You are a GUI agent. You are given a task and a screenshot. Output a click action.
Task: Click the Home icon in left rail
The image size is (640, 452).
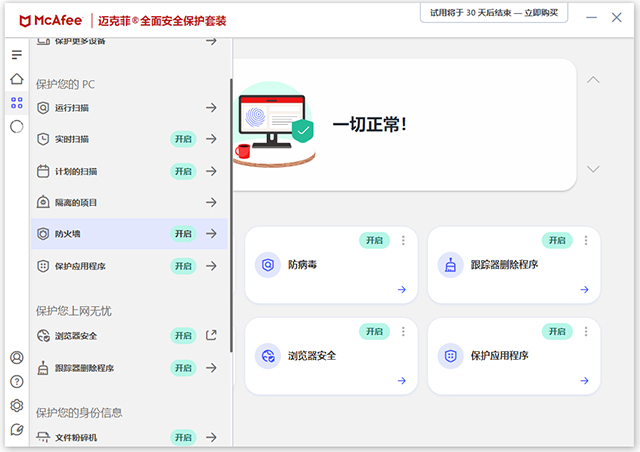click(x=16, y=79)
